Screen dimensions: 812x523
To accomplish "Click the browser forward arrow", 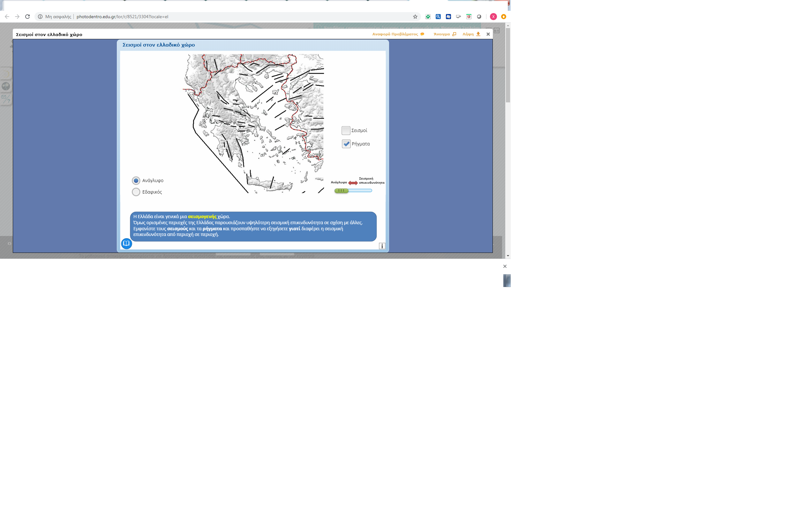I will pyautogui.click(x=17, y=17).
